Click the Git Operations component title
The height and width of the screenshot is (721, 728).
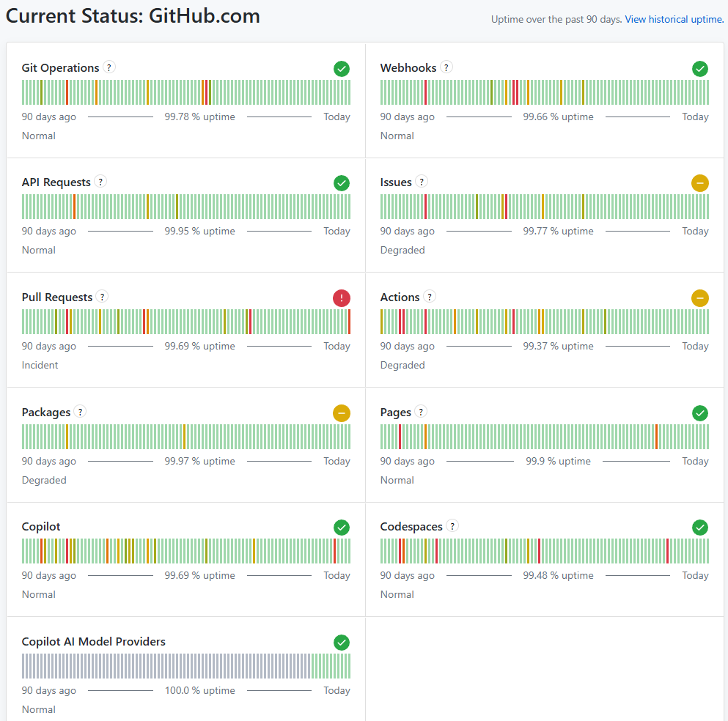60,67
